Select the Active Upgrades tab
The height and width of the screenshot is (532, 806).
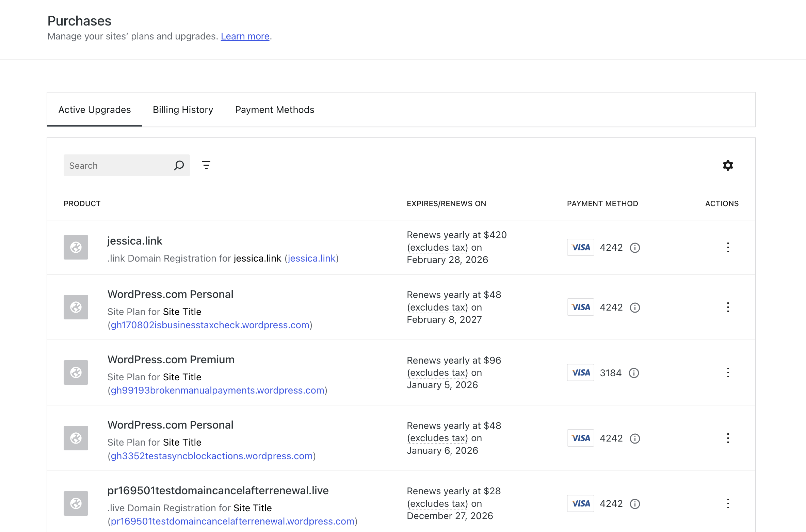pyautogui.click(x=95, y=110)
